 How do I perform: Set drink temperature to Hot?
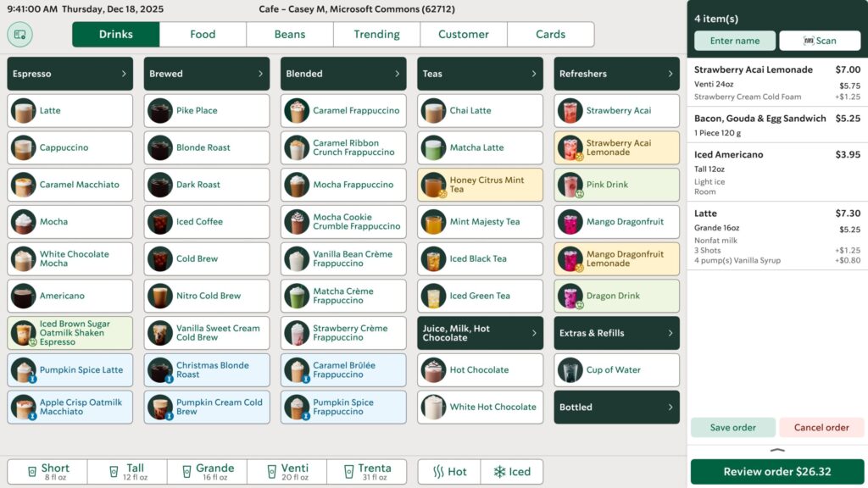[449, 471]
